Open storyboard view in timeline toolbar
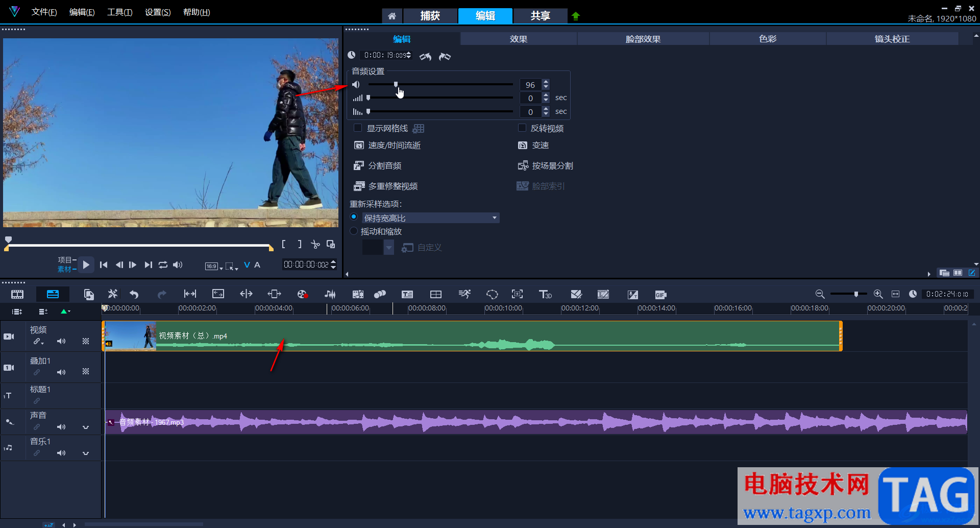Screen dimensions: 980x528 pos(17,294)
